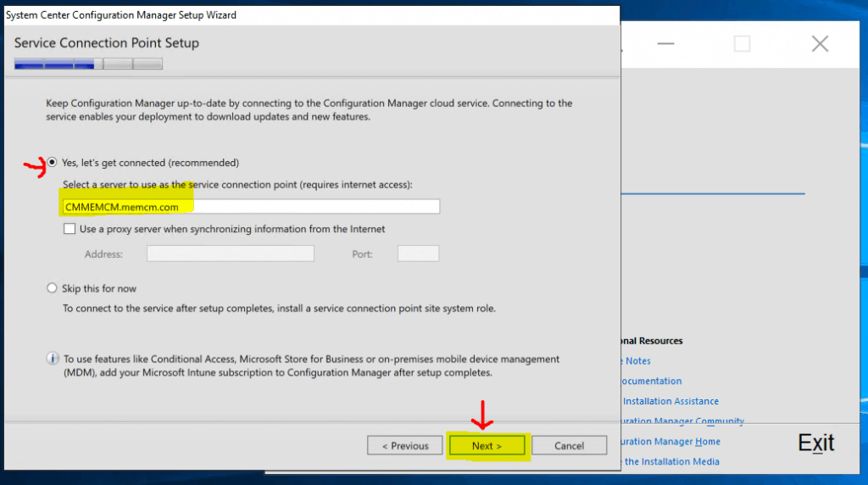Screen dimensions: 868x485
Task: Cancel the setup wizard
Action: point(569,446)
